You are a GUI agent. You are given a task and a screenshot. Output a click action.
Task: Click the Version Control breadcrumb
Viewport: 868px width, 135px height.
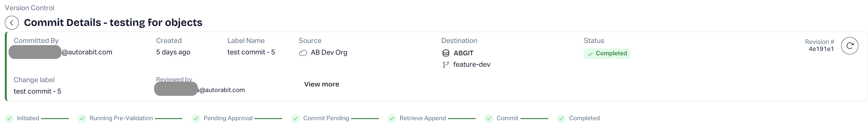[30, 8]
